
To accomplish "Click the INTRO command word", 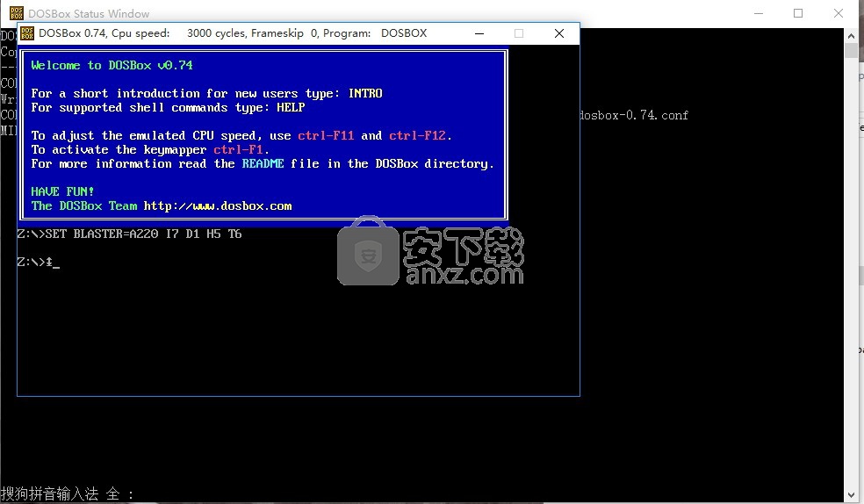I will [365, 93].
